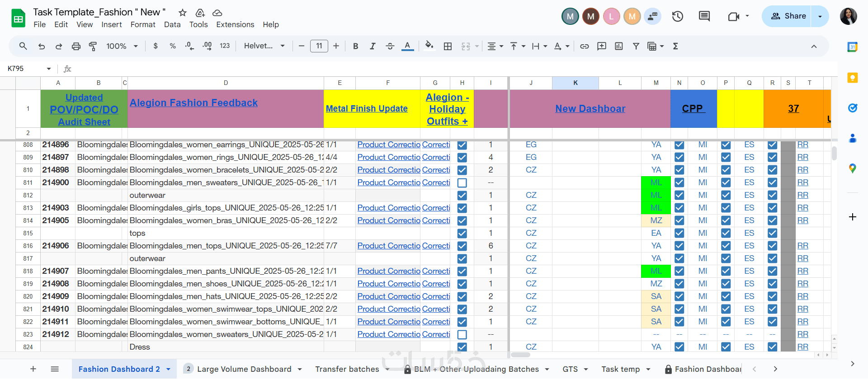Open the zoom level 100% dropdown
Image resolution: width=868 pixels, height=379 pixels.
122,46
